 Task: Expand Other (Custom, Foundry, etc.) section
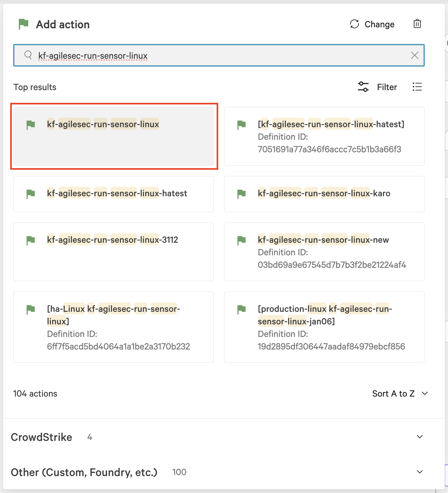419,472
